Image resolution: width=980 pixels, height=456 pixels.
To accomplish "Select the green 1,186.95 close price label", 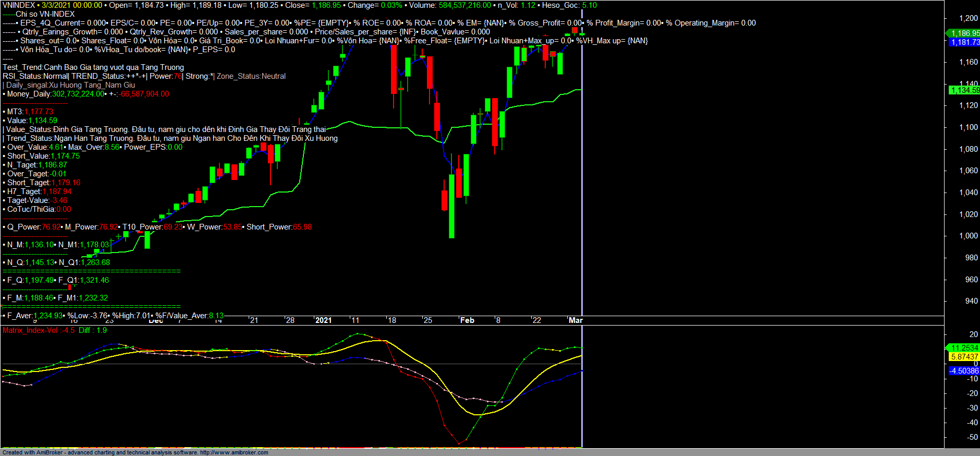I will click(x=964, y=33).
